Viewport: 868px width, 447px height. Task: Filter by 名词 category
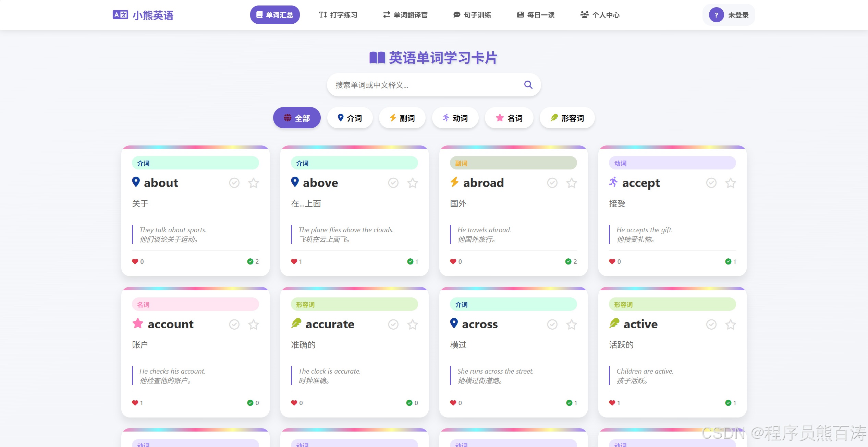click(x=509, y=118)
